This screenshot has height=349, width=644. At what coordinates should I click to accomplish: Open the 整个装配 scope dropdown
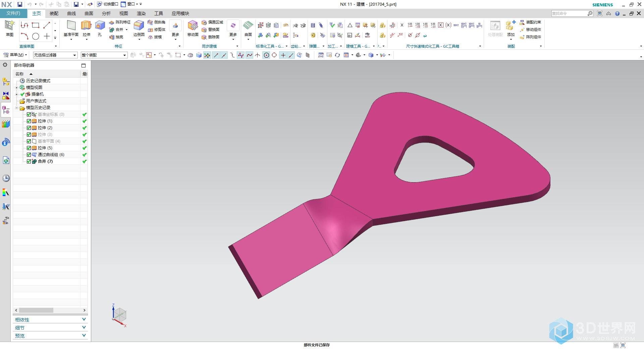(104, 55)
